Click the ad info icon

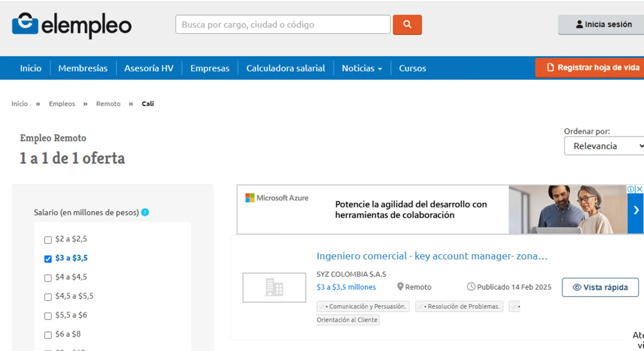[x=631, y=189]
